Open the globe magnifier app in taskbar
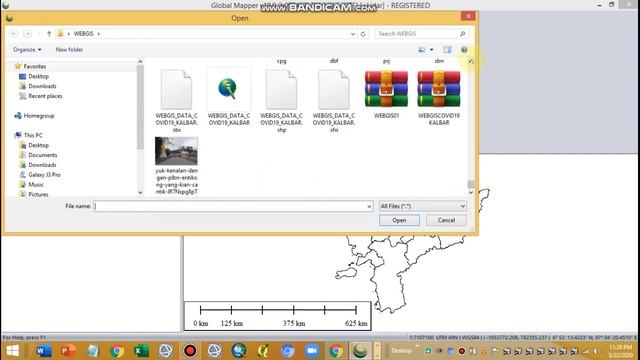This screenshot has width=640, height=360. (x=239, y=351)
